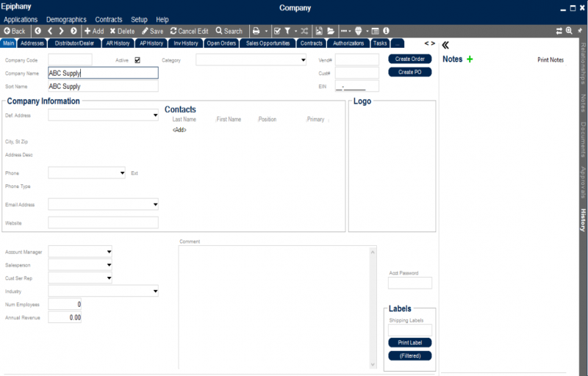Go to the next record

(x=62, y=31)
